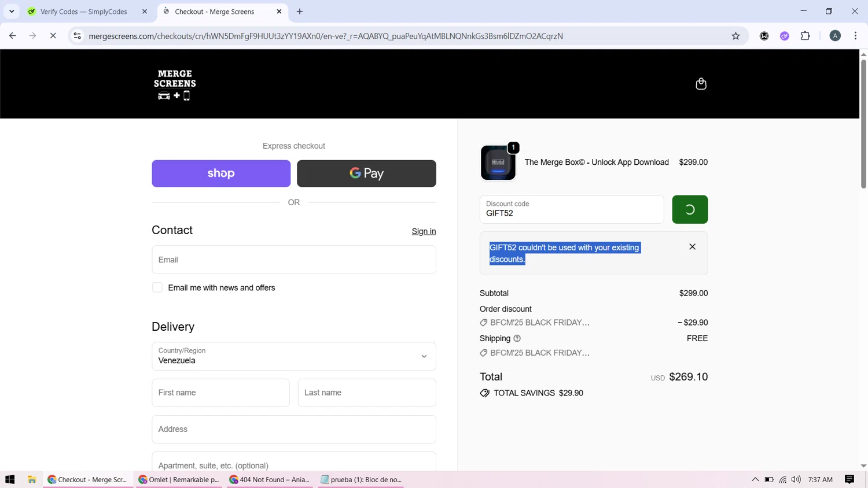The width and height of the screenshot is (868, 488).
Task: Open the volume speaker tray icon
Action: (x=796, y=479)
